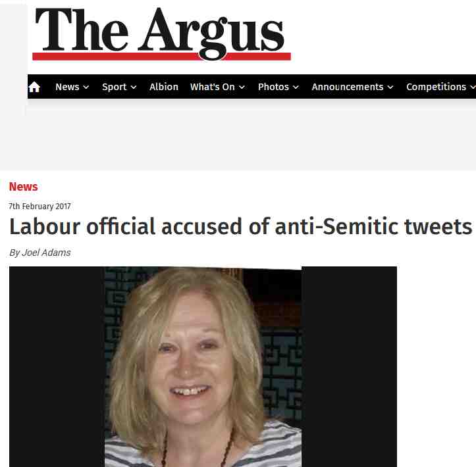Expand the What's On dropdown chevron
The height and width of the screenshot is (467, 476).
coord(242,87)
